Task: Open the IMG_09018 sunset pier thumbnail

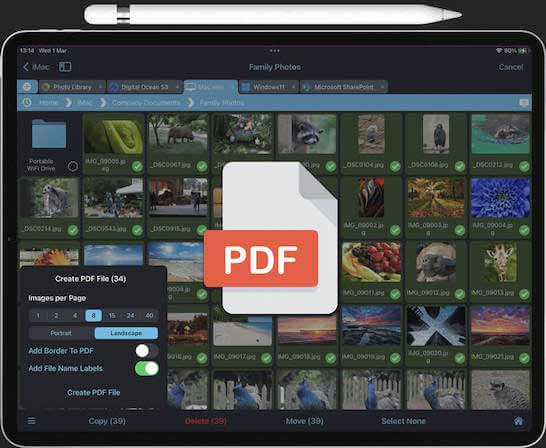Action: pyautogui.click(x=307, y=329)
